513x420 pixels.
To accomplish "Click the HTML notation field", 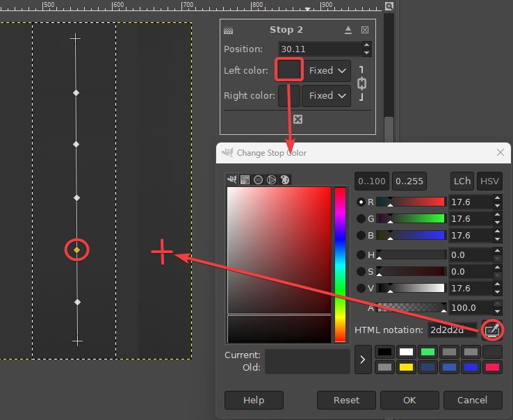I will (x=452, y=330).
